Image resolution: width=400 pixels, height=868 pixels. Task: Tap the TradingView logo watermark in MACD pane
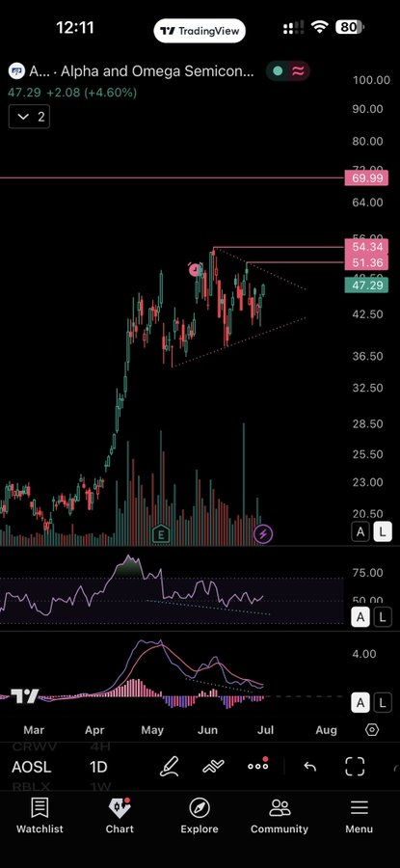click(x=25, y=695)
